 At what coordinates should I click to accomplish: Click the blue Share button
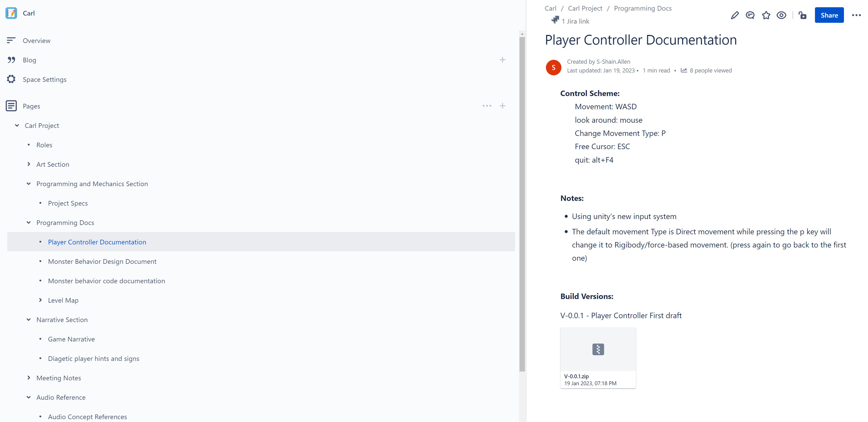pos(829,15)
